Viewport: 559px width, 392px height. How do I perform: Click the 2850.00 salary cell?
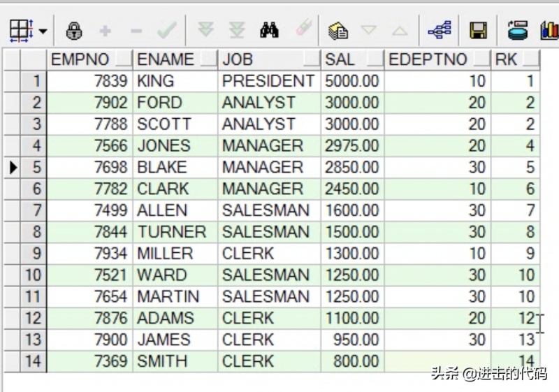352,167
